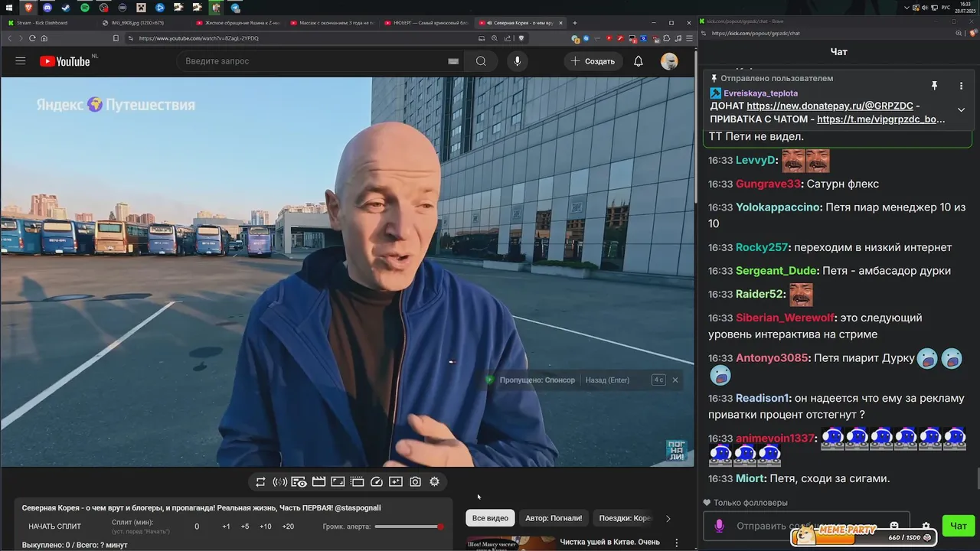Click the Sergeant_Dude username in chat

[x=776, y=271]
